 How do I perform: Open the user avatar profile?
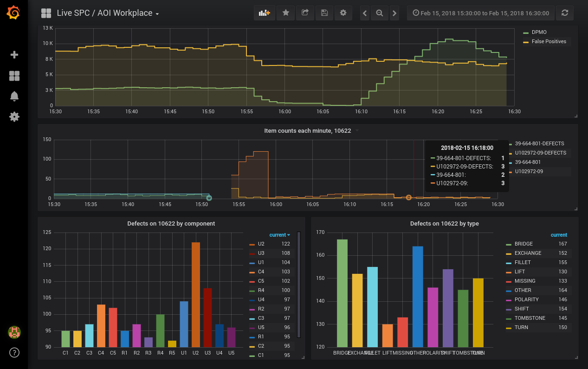[x=14, y=332]
